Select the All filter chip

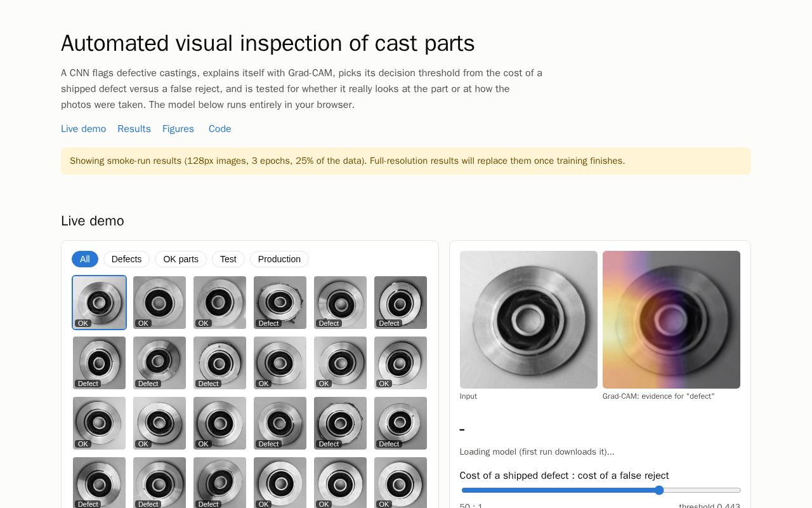[x=85, y=259]
